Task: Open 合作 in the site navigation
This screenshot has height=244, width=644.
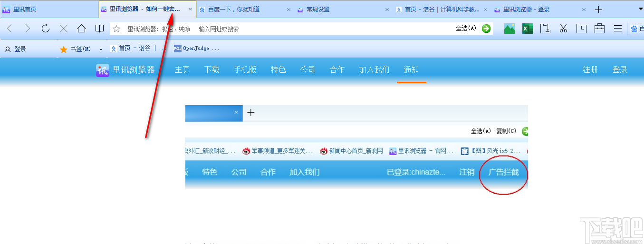Action: point(337,70)
